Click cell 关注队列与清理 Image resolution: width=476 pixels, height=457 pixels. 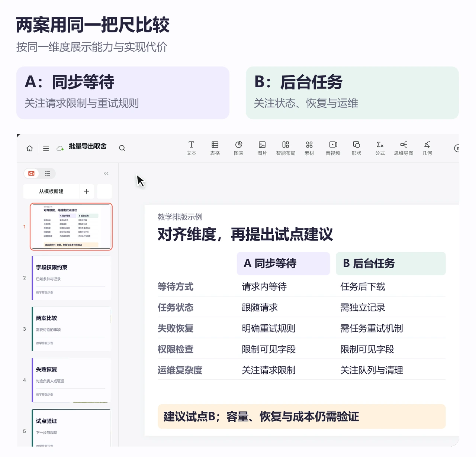point(372,370)
